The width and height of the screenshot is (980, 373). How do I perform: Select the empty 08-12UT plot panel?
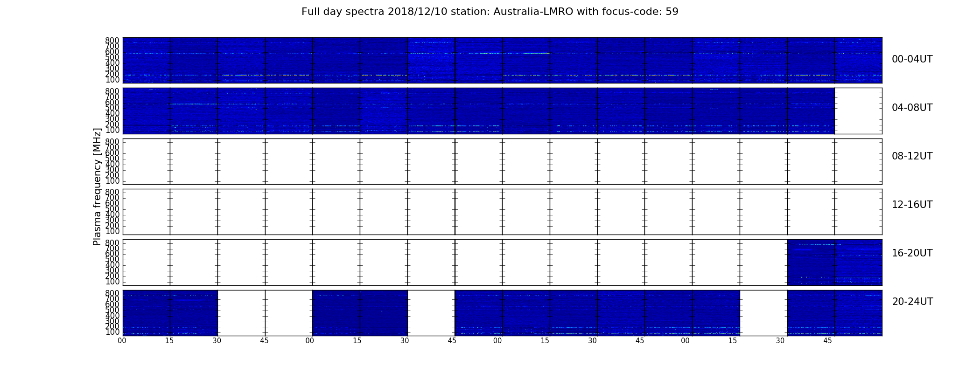[502, 161]
